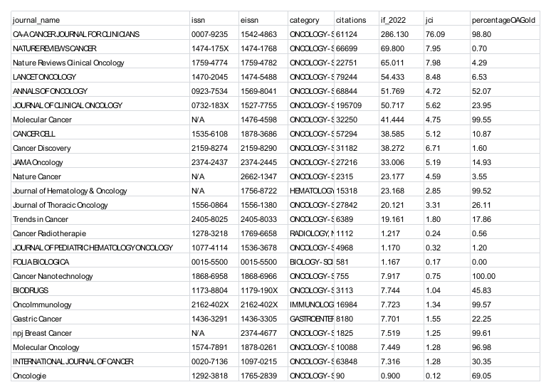The height and width of the screenshot is (392, 551).
Task: Select the issn column header
Action: coord(199,20)
